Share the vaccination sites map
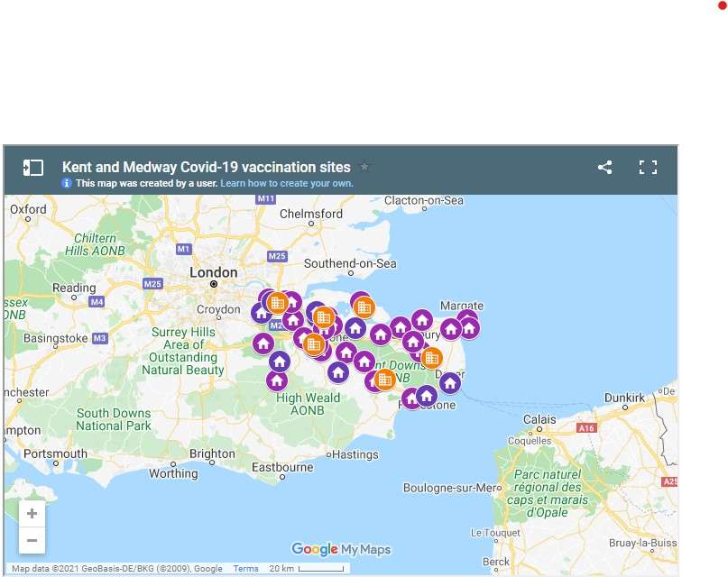The image size is (728, 577). coord(604,167)
